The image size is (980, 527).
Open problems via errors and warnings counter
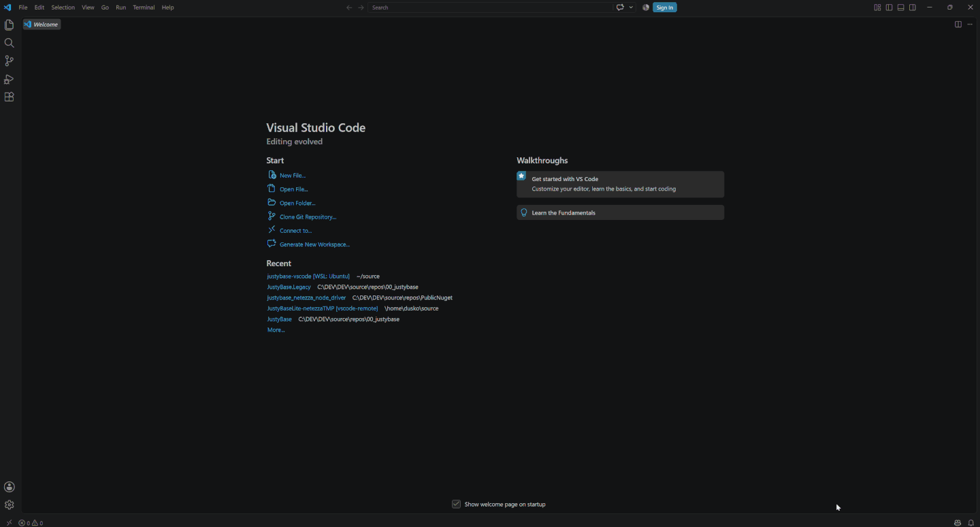(x=31, y=523)
